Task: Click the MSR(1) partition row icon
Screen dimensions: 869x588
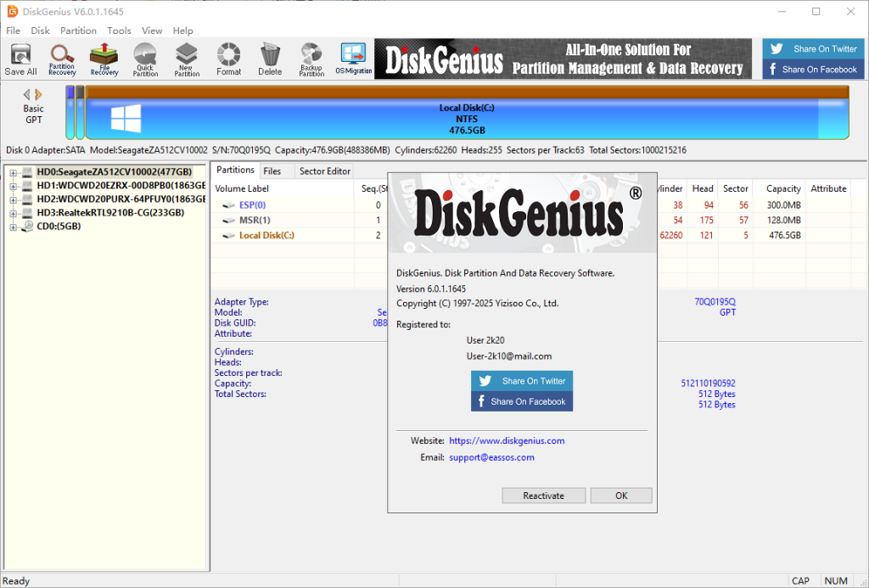Action: point(229,220)
